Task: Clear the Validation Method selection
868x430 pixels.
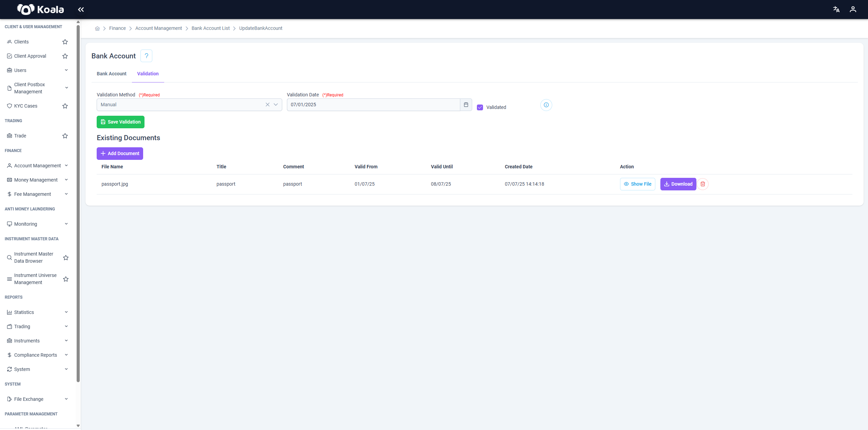Action: click(268, 105)
